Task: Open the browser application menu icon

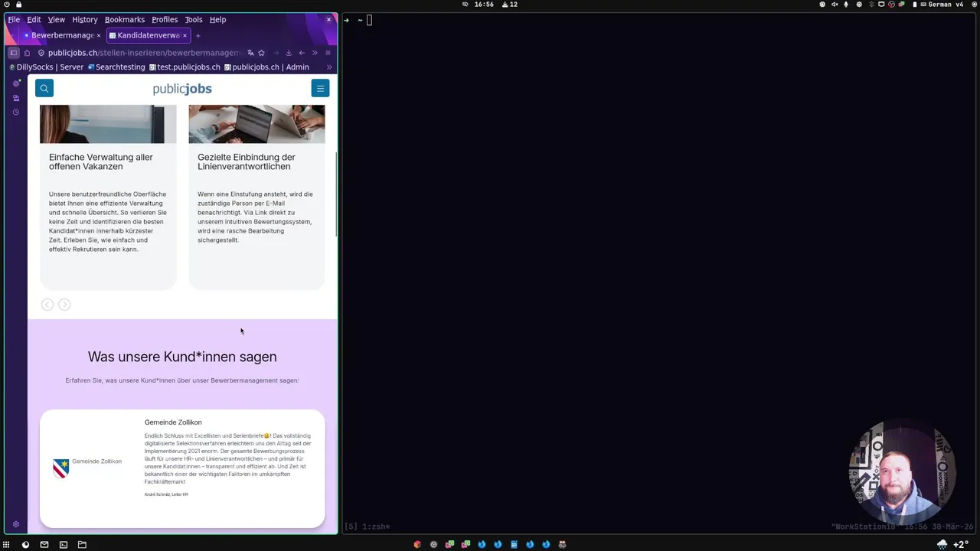Action: [328, 53]
